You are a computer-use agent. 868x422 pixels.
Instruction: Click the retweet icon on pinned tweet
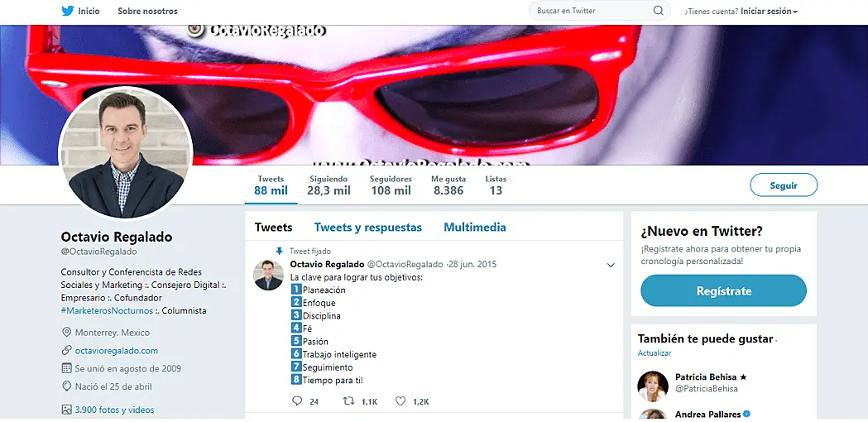[349, 401]
